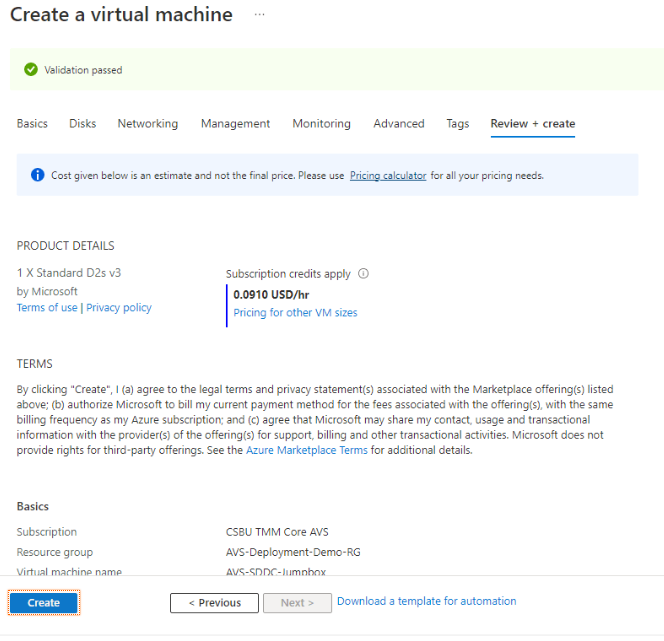The image size is (664, 641).
Task: Select the Management tab
Action: [235, 124]
